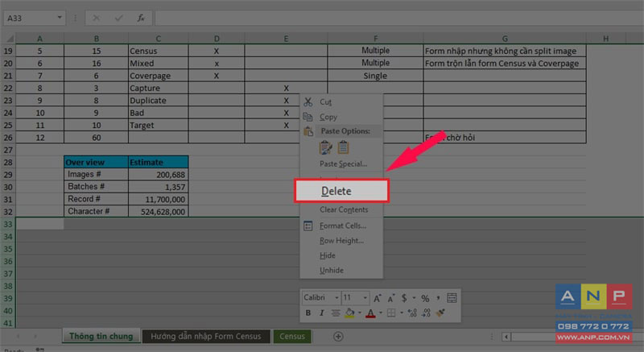
Task: Click the cell reading Duplicate
Action: (x=158, y=101)
